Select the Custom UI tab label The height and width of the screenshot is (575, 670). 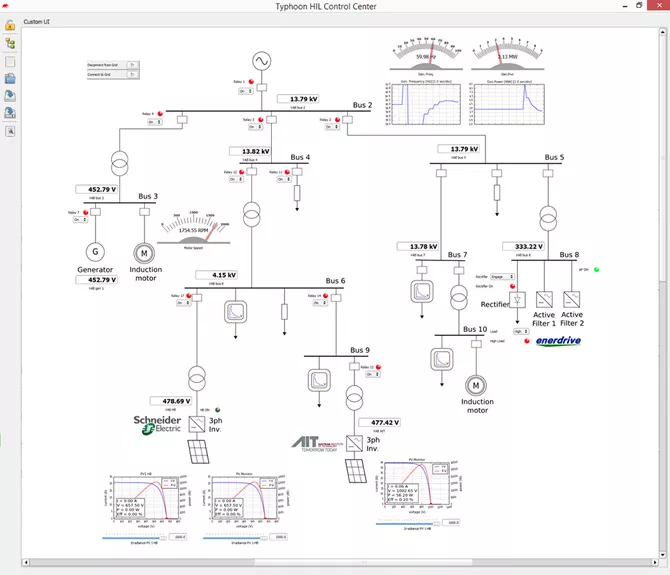point(36,21)
